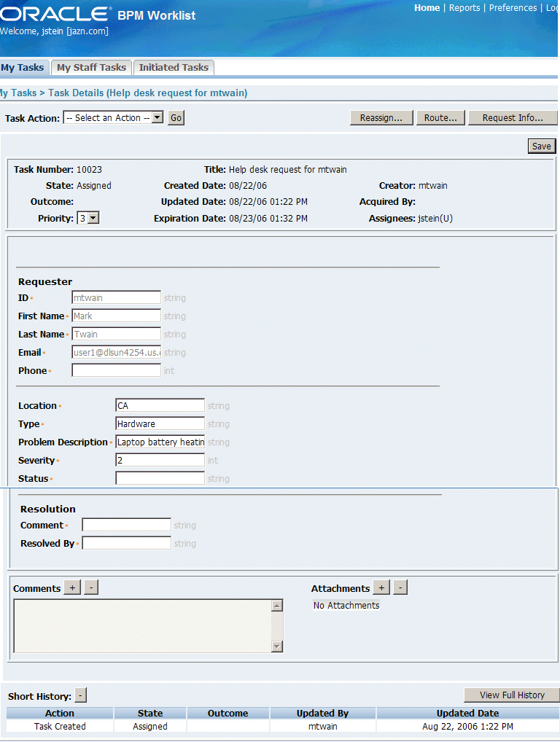Screen dimensions: 560x742
Task: Click the Action column header
Action: point(60,713)
